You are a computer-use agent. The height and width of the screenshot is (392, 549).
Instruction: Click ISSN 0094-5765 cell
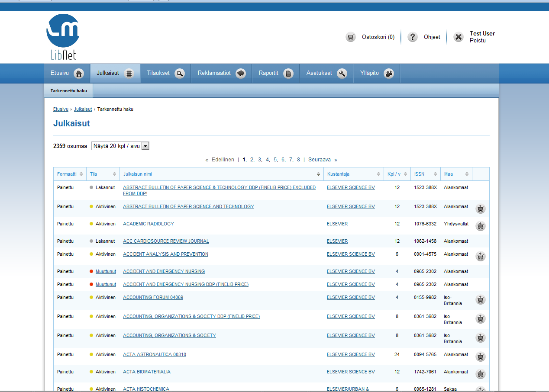click(425, 354)
